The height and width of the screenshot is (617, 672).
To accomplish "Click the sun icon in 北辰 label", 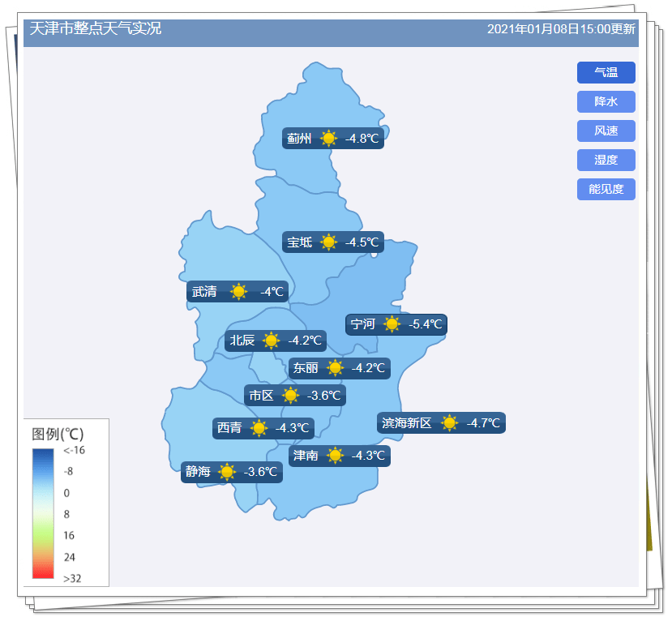I will 271,341.
